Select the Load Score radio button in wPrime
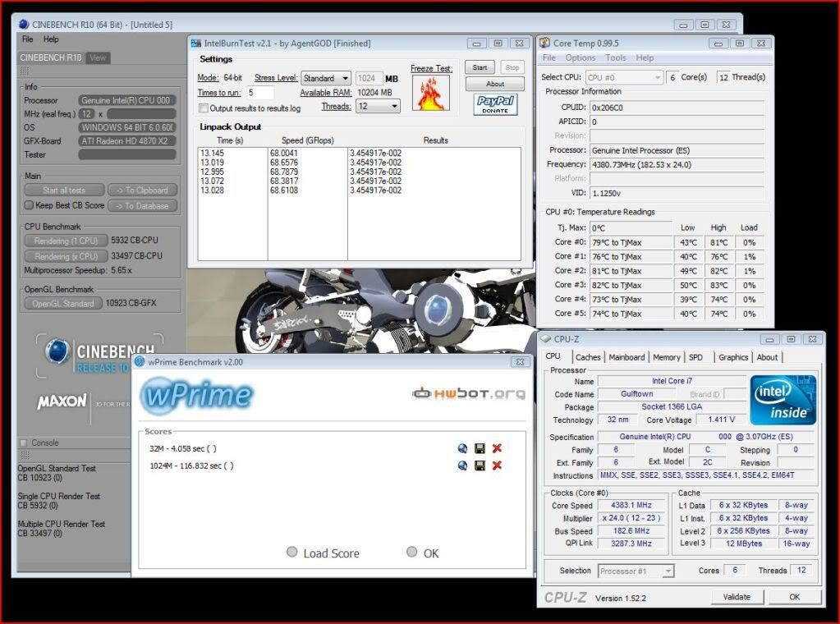The image size is (840, 624). click(x=292, y=552)
